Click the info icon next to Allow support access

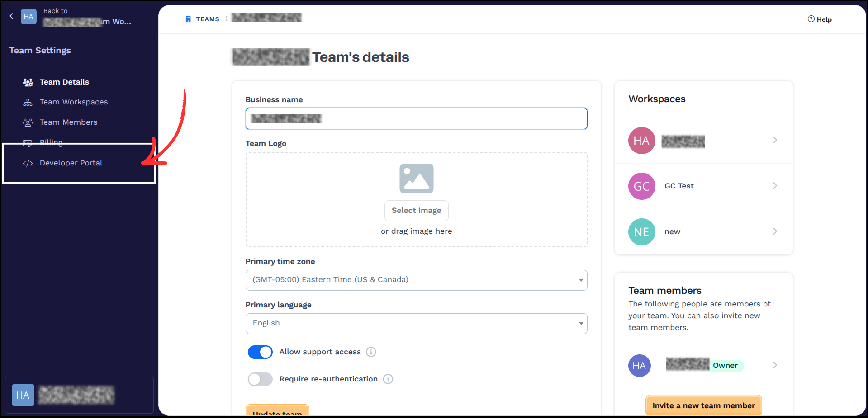(x=371, y=352)
